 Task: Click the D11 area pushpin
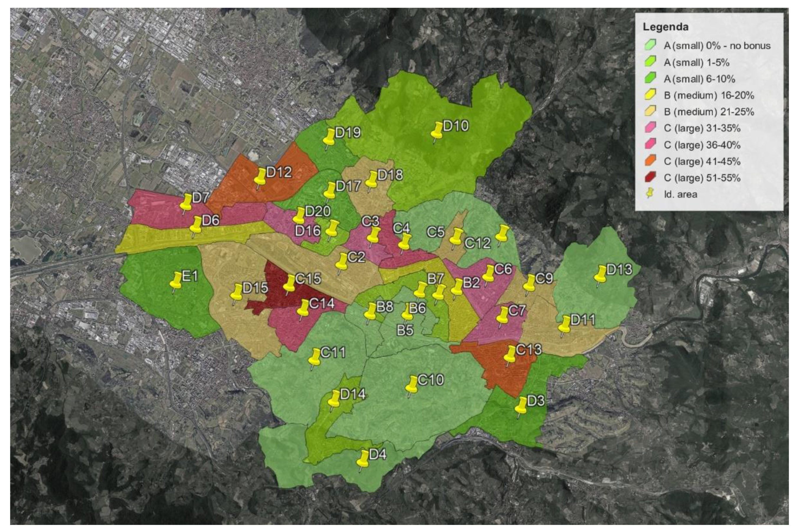tap(564, 325)
